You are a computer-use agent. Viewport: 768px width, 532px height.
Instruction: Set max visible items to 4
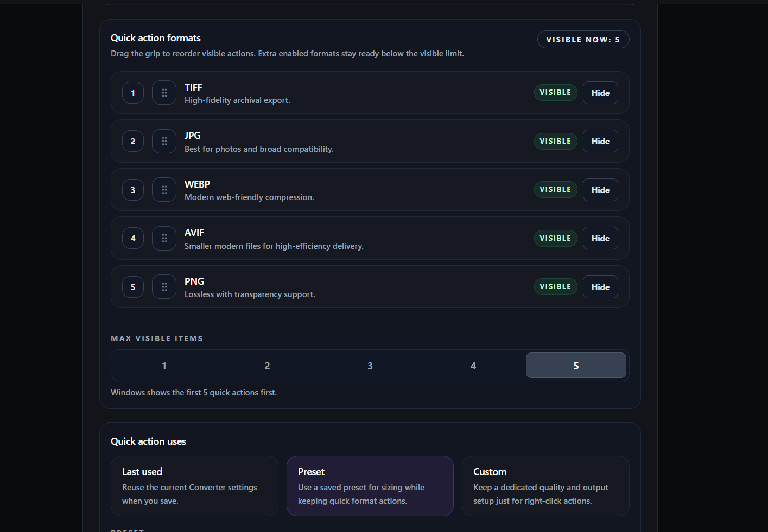click(473, 366)
